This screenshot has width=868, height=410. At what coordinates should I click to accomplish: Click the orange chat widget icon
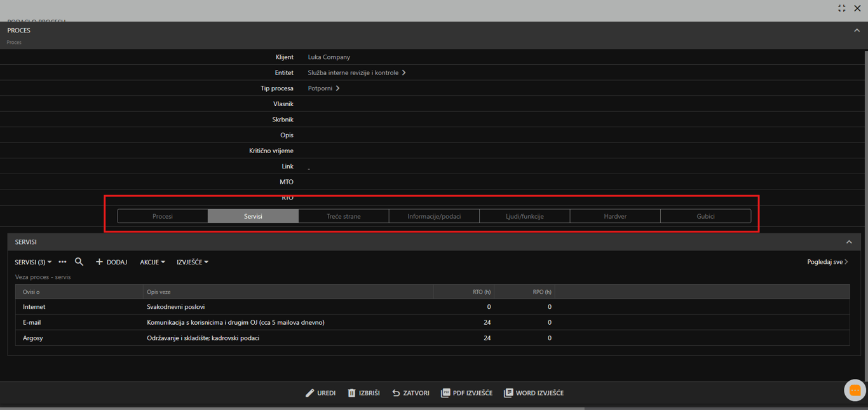point(855,390)
